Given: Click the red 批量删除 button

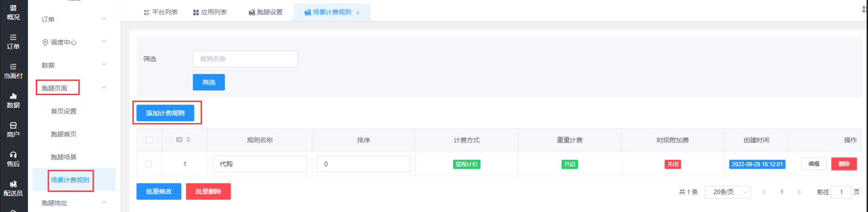Looking at the screenshot, I should [208, 191].
